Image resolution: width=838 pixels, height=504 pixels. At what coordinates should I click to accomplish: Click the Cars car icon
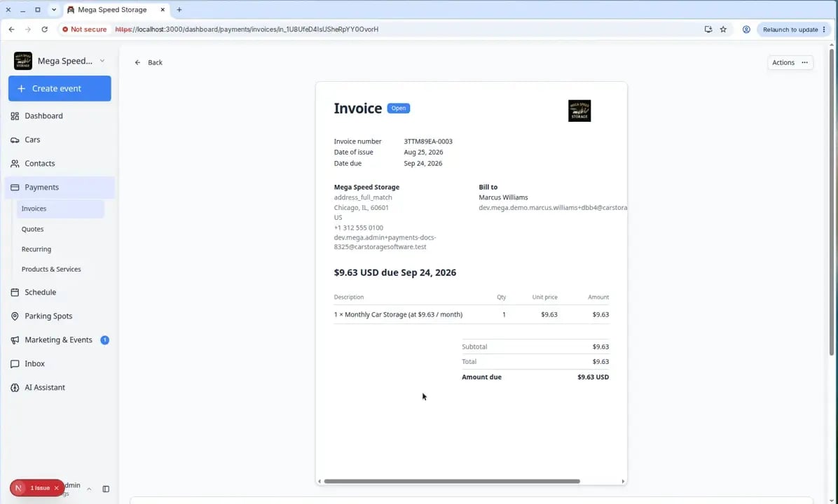click(15, 140)
